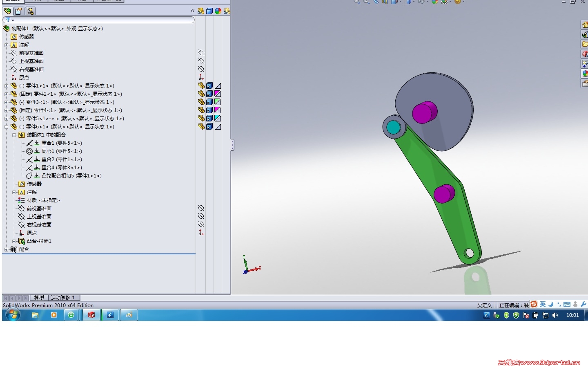
Task: Open Windows Explorer from the taskbar
Action: tap(35, 315)
